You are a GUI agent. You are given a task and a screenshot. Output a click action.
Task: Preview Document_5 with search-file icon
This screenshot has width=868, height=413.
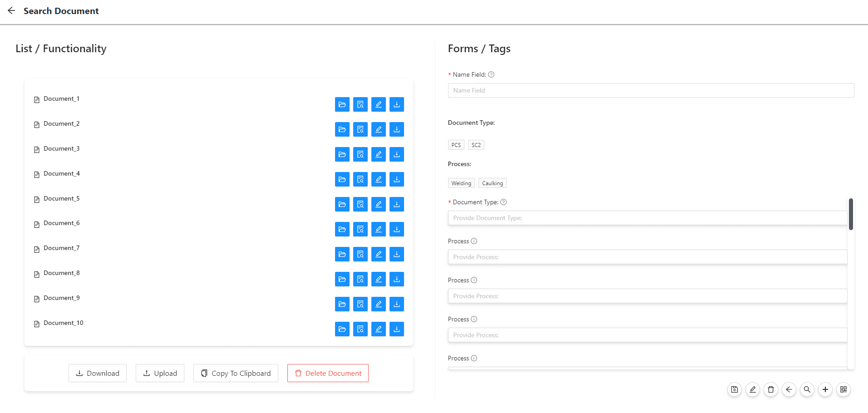coord(360,204)
